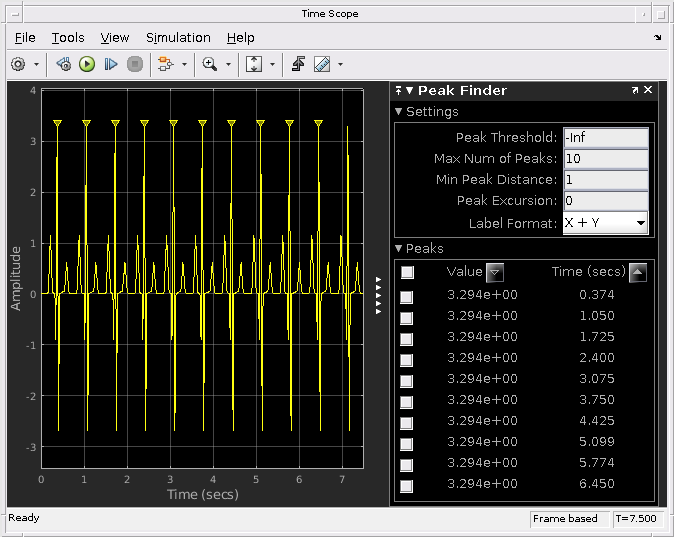This screenshot has width=674, height=537.
Task: Open the Measurements ruler tool
Action: pos(322,64)
